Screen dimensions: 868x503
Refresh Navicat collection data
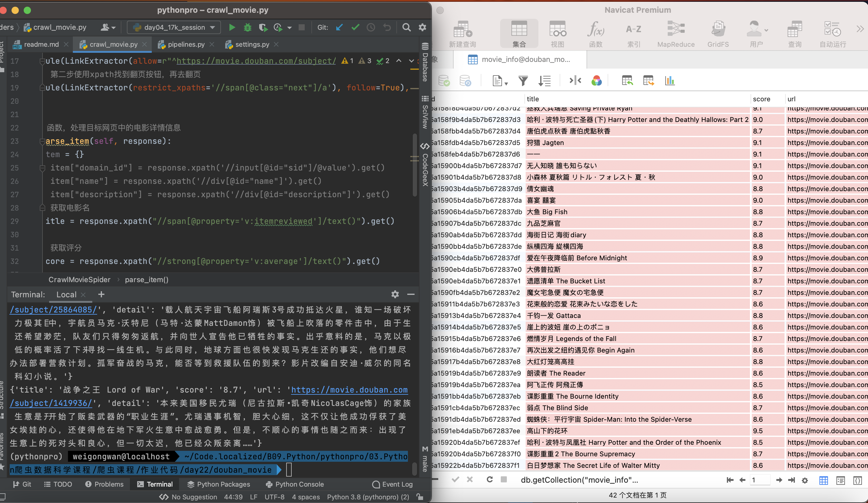pyautogui.click(x=490, y=480)
